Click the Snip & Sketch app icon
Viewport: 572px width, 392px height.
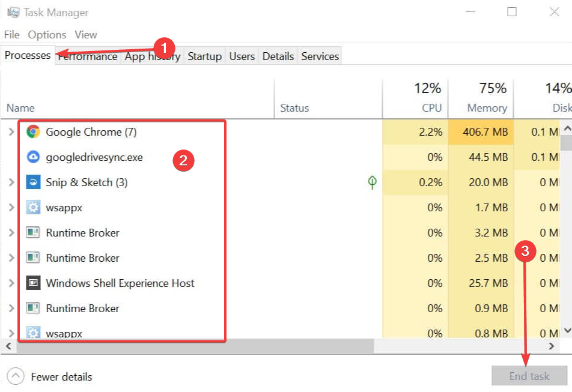pyautogui.click(x=33, y=182)
